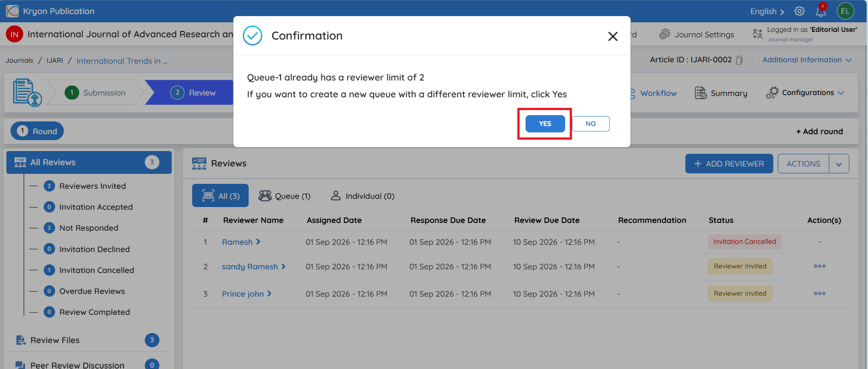Screen dimensions: 868x369
Task: Click the EL user avatar
Action: point(846,11)
